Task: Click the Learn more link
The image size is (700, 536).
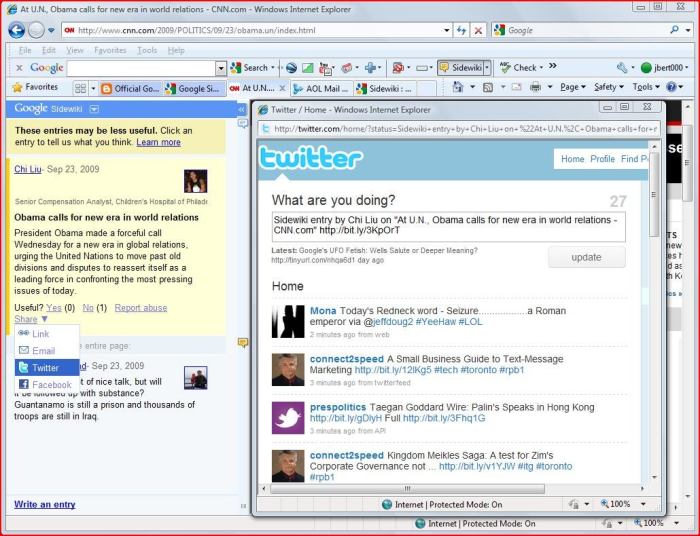Action: click(x=158, y=142)
